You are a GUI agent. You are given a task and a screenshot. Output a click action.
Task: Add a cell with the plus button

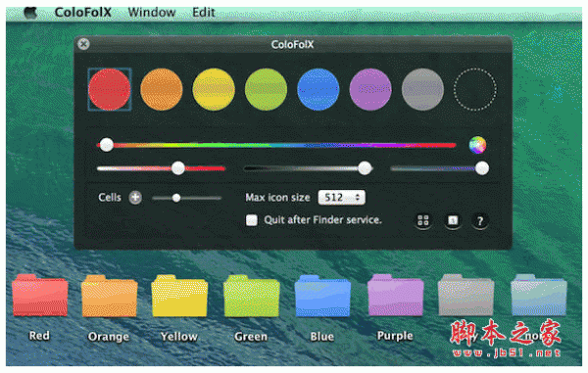point(135,198)
